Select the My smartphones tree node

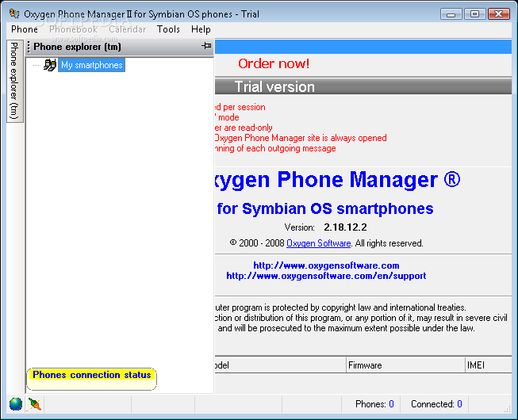point(92,65)
